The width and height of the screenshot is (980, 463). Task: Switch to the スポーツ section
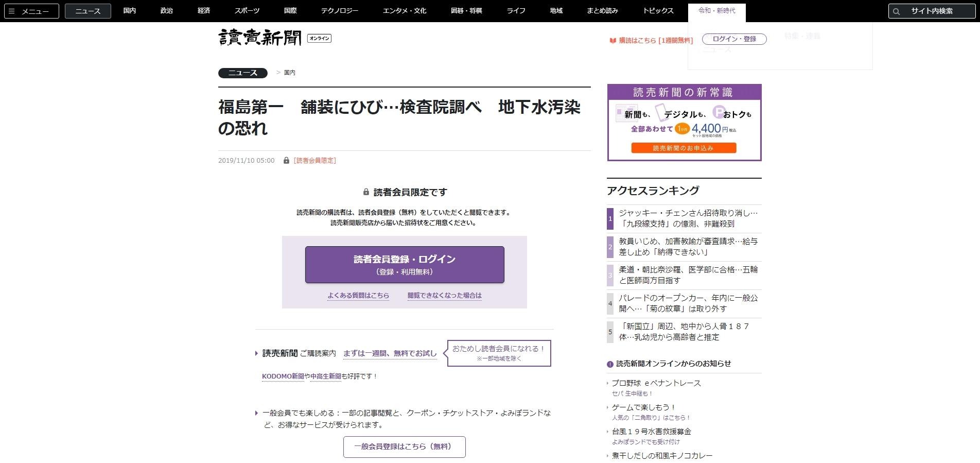[x=247, y=11]
